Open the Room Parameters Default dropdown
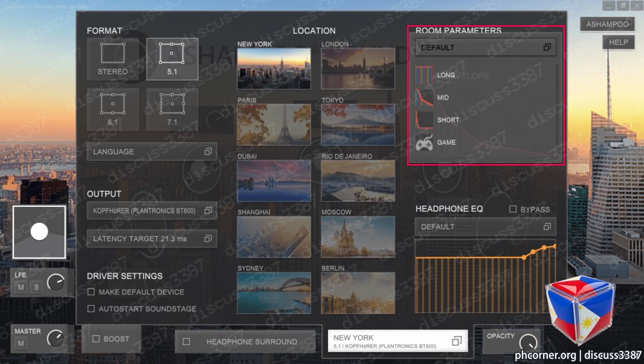The width and height of the screenshot is (644, 364). (x=486, y=47)
